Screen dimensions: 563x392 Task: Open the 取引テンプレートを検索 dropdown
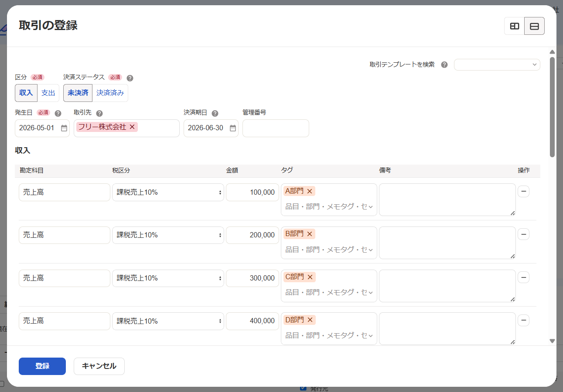click(x=497, y=65)
